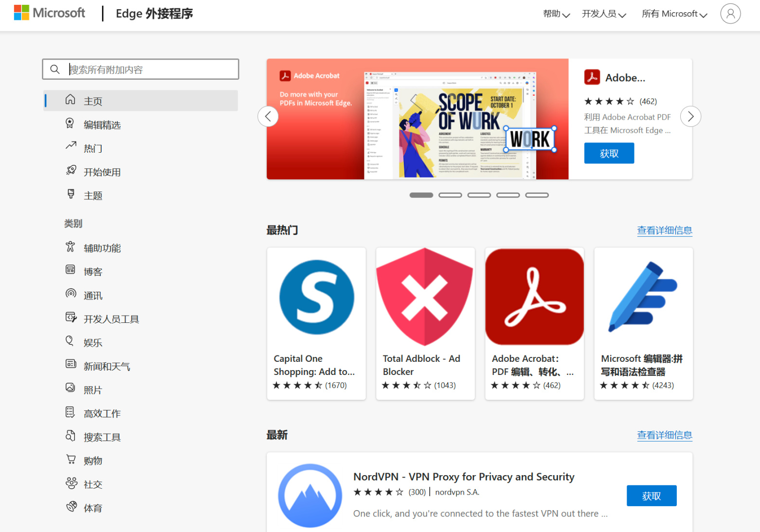
Task: Click the 照片 photo icon
Action: [x=71, y=388]
